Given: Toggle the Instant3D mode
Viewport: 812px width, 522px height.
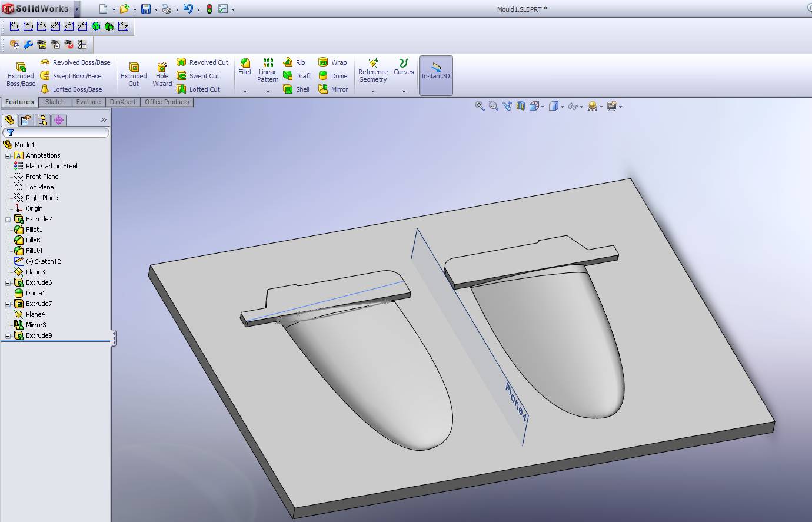Looking at the screenshot, I should (x=435, y=75).
